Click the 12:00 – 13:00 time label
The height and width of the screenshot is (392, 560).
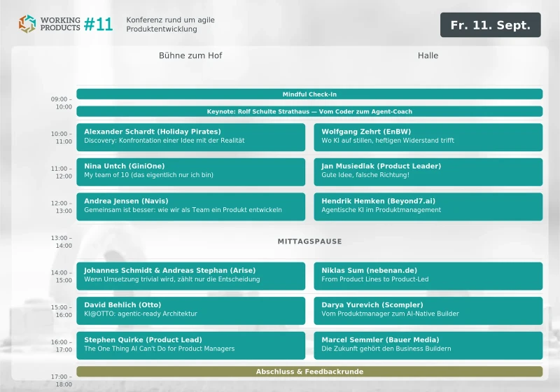[x=62, y=206]
